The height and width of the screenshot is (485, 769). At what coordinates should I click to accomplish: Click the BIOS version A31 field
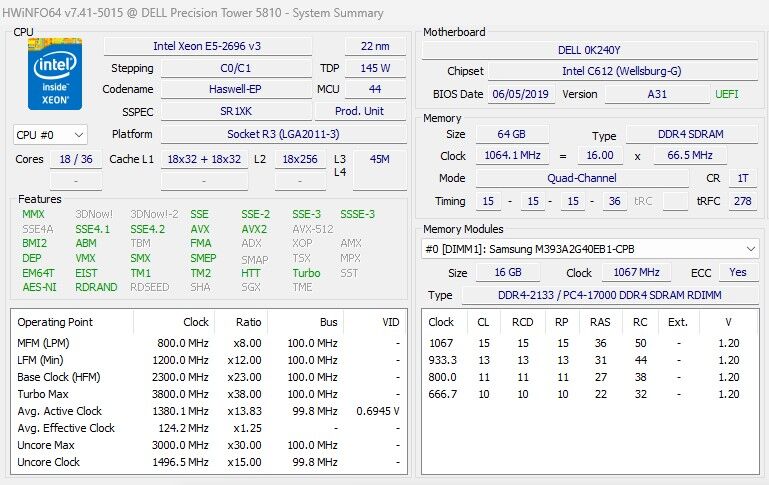pos(657,94)
